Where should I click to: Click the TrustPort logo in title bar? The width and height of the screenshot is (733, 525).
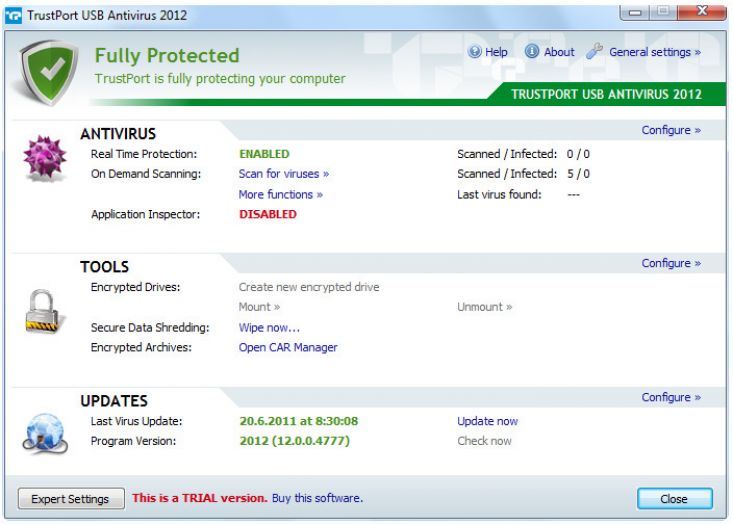pyautogui.click(x=13, y=15)
